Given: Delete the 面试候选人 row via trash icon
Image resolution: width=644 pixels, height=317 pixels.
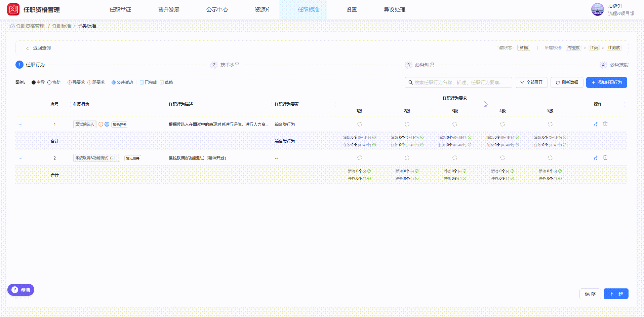Looking at the screenshot, I should [x=605, y=124].
